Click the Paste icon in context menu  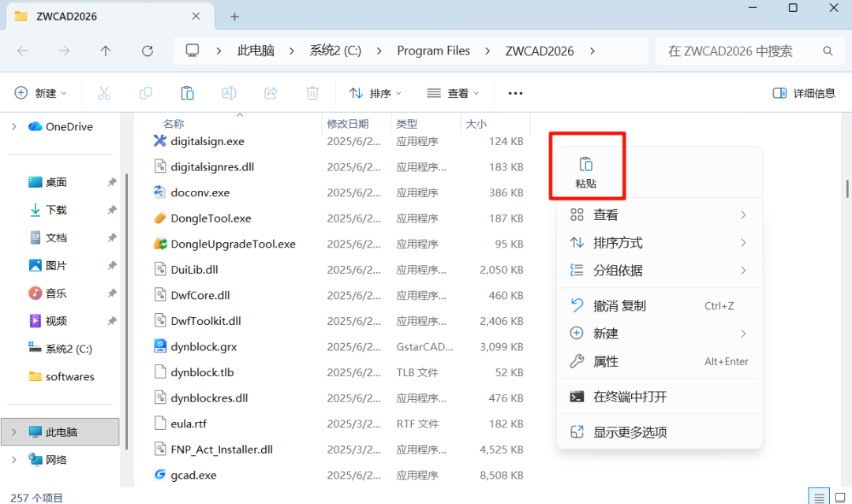(x=585, y=165)
